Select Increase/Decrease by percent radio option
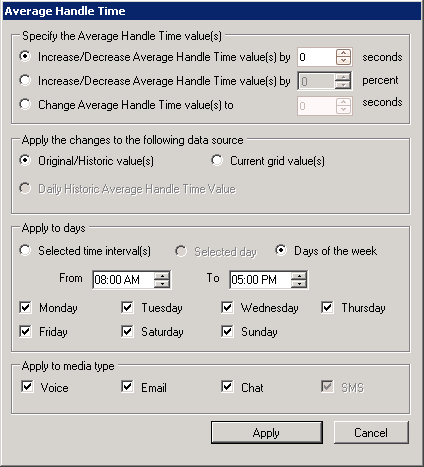 point(25,80)
